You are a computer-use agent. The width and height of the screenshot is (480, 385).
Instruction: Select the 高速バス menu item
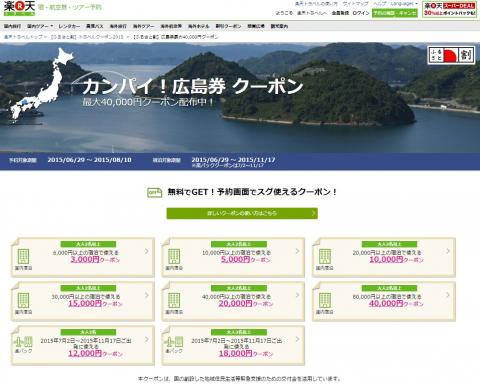[x=95, y=26]
